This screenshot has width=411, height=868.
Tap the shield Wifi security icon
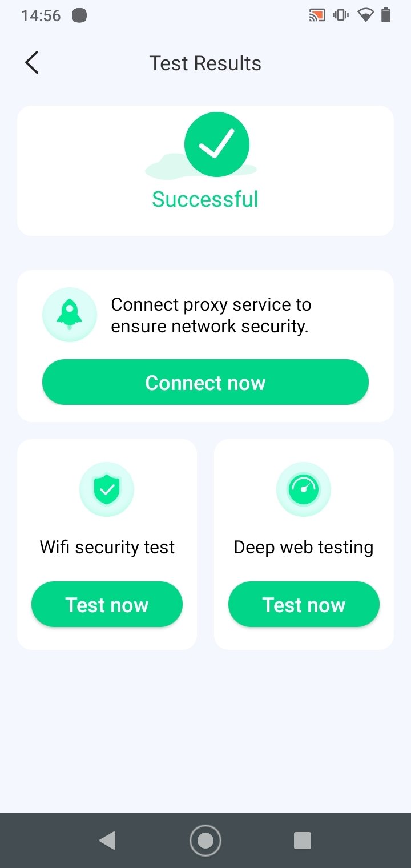[107, 489]
